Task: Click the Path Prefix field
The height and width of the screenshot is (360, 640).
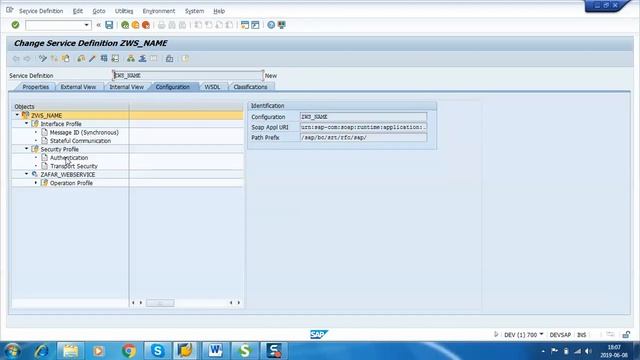Action: [363, 138]
